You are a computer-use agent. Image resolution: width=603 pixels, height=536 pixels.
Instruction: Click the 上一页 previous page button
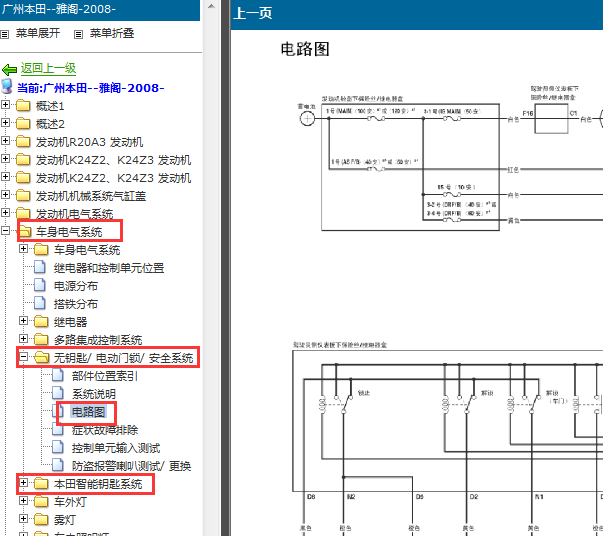pos(253,13)
